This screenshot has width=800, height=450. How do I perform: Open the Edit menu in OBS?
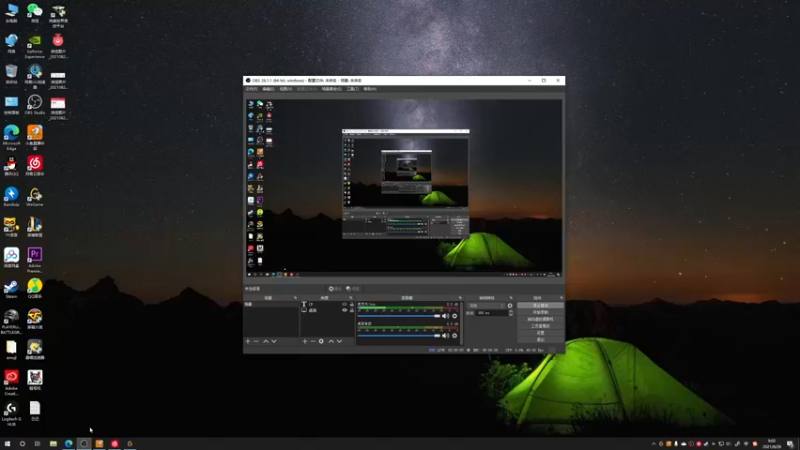click(x=268, y=89)
